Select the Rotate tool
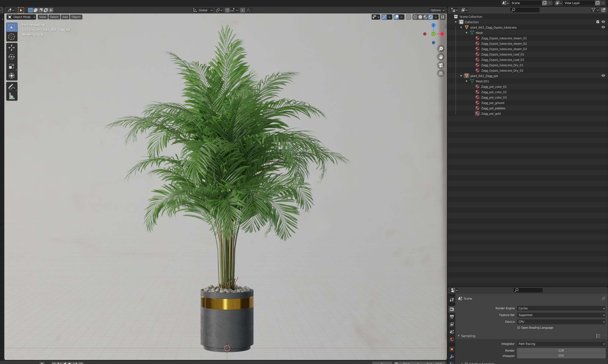The height and width of the screenshot is (364, 608). click(x=12, y=57)
